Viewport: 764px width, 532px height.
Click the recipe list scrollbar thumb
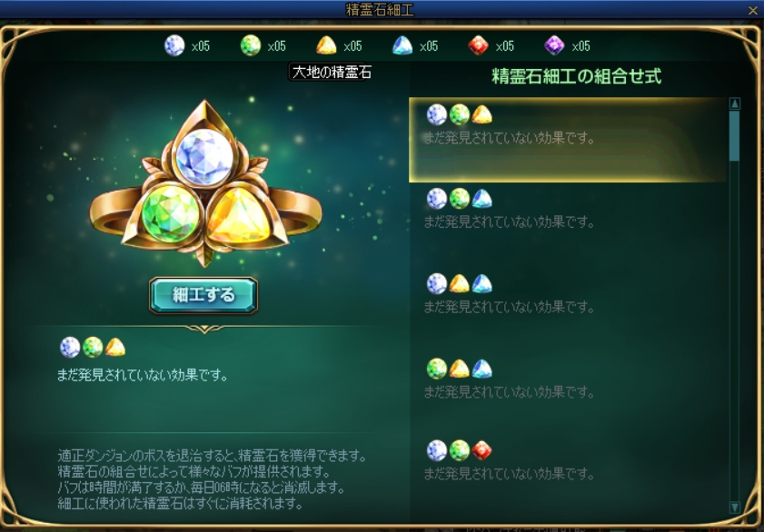point(735,136)
